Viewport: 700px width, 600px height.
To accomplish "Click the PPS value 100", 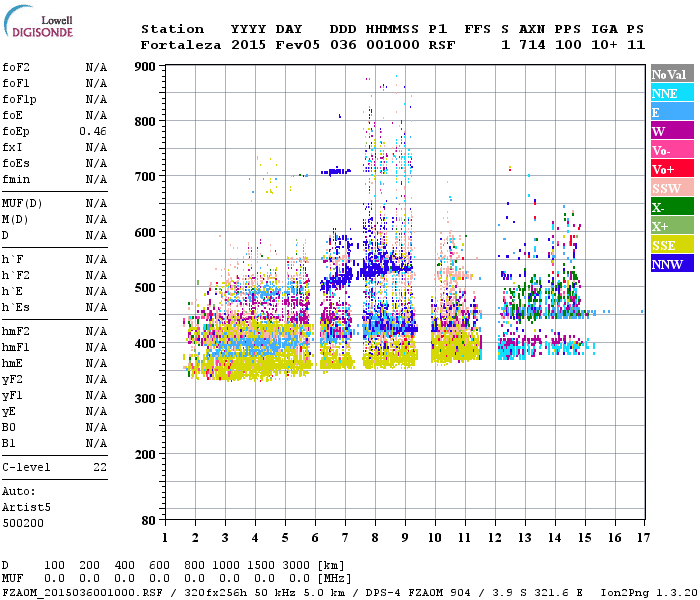I will tap(568, 45).
